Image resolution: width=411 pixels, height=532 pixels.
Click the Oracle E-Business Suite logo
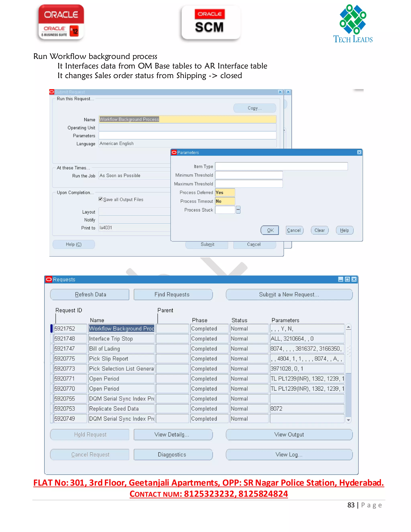click(x=61, y=22)
